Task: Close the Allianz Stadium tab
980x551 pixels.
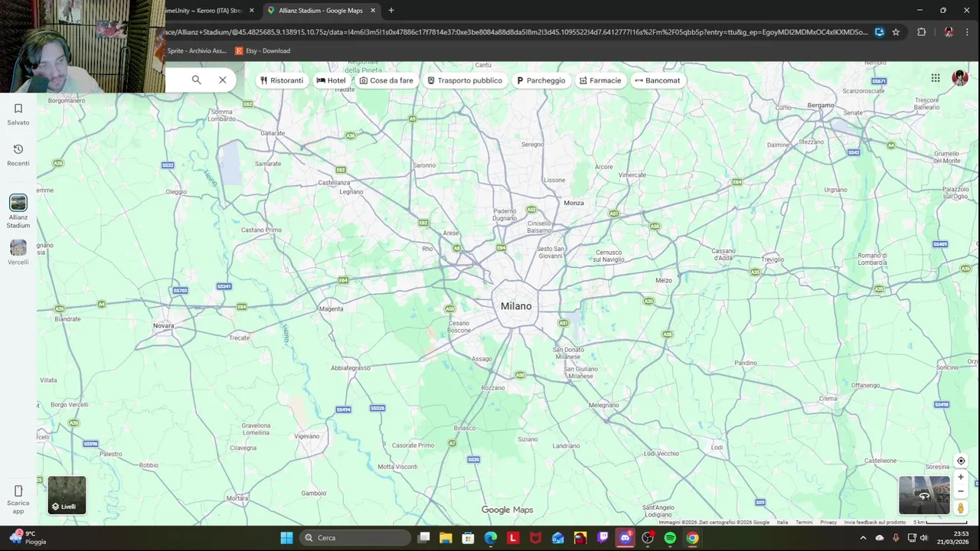Action: pyautogui.click(x=373, y=11)
